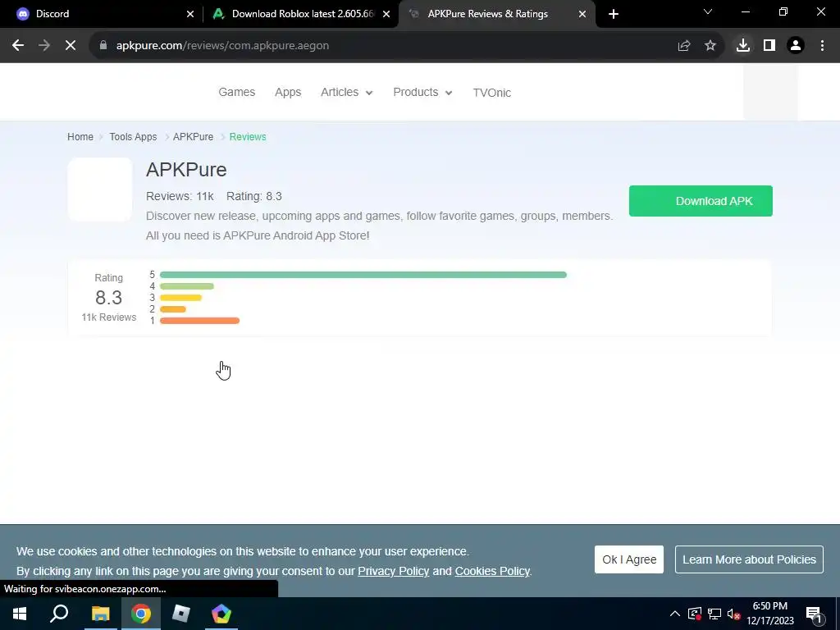
Task: Click the Download APK button
Action: point(701,201)
